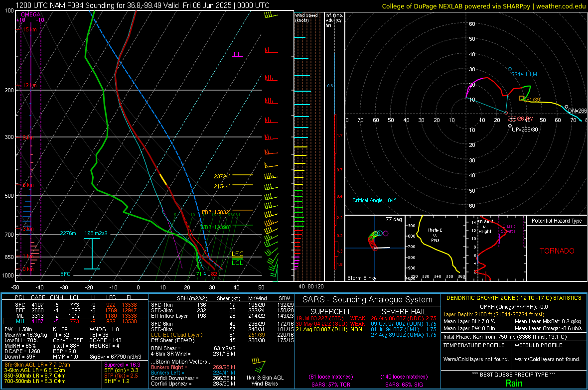Click the 21544' height marker label
This screenshot has height=390, width=588.
(x=222, y=186)
